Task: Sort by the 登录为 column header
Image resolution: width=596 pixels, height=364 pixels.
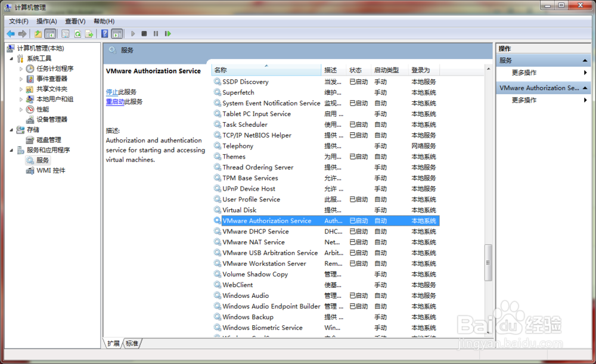Action: [424, 70]
